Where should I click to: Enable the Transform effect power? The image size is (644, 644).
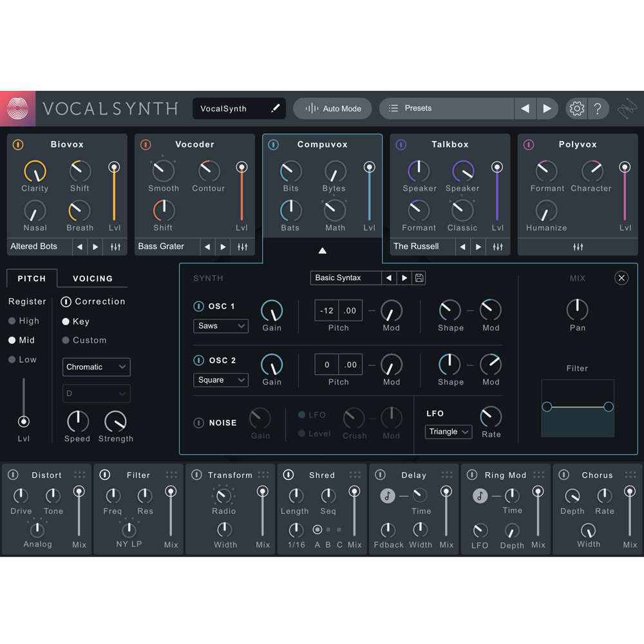point(196,475)
